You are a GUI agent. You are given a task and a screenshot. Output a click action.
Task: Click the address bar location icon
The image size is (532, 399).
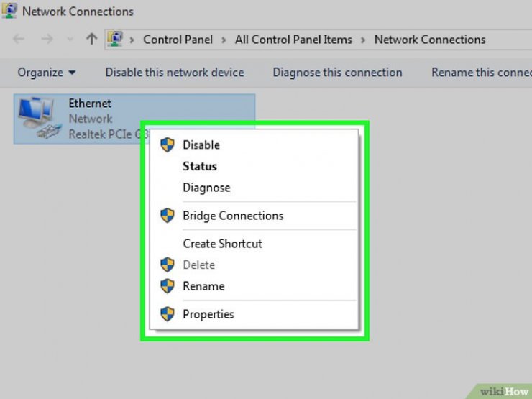click(x=115, y=40)
